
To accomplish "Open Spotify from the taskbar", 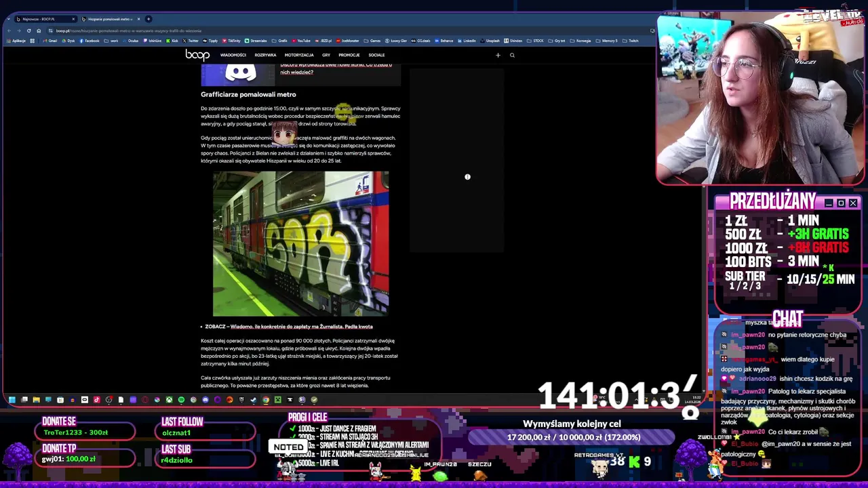I will click(181, 400).
